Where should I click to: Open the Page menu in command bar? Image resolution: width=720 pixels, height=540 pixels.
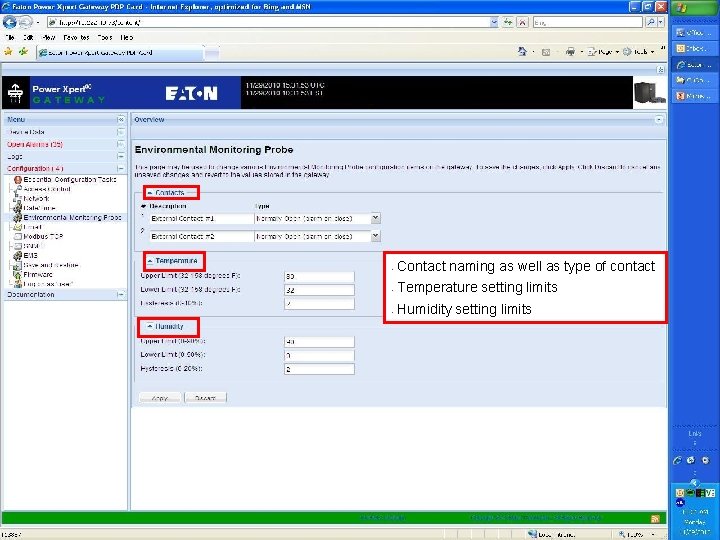pyautogui.click(x=603, y=52)
